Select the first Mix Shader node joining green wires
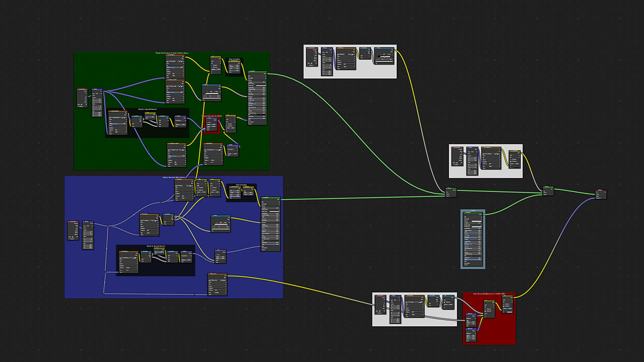Viewport: 644px width, 362px height. [450, 188]
